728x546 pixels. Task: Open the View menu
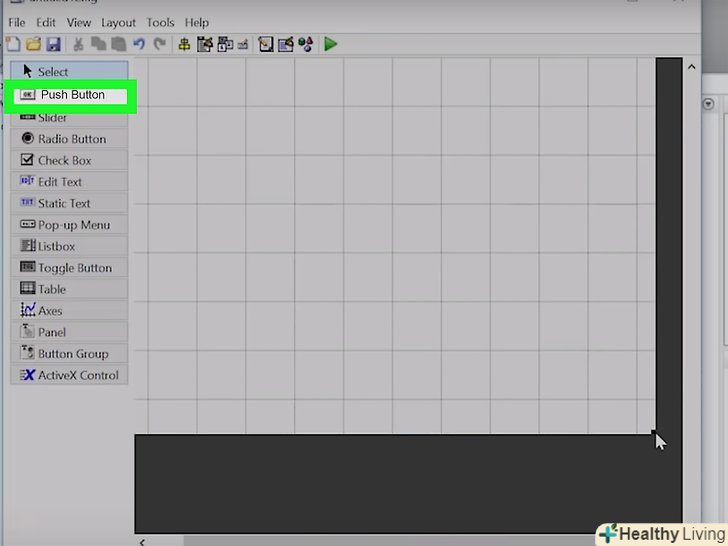click(78, 22)
